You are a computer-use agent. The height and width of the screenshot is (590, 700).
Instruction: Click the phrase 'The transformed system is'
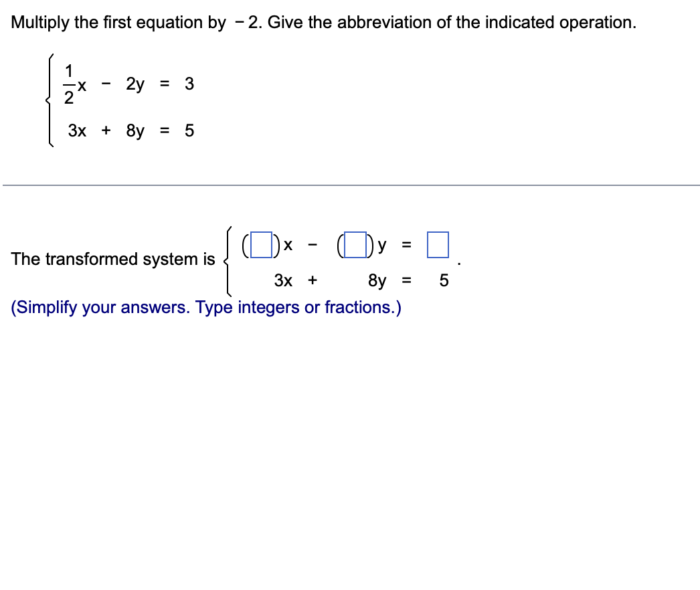tap(113, 259)
